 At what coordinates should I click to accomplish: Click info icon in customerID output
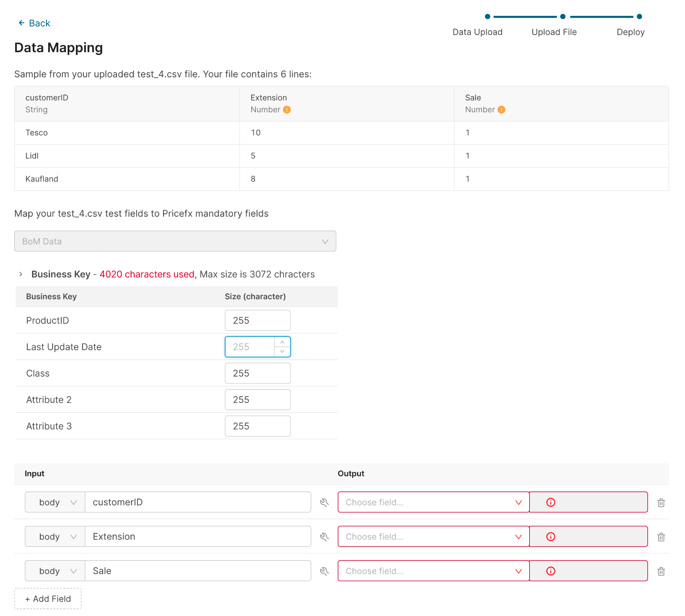(x=551, y=503)
